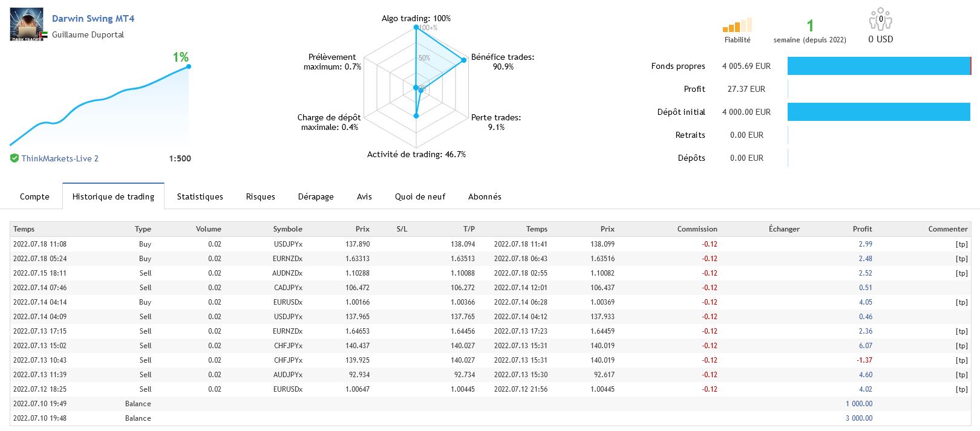Click the Fonds propres blue bar
Image resolution: width=980 pixels, height=431 pixels.
pyautogui.click(x=878, y=66)
